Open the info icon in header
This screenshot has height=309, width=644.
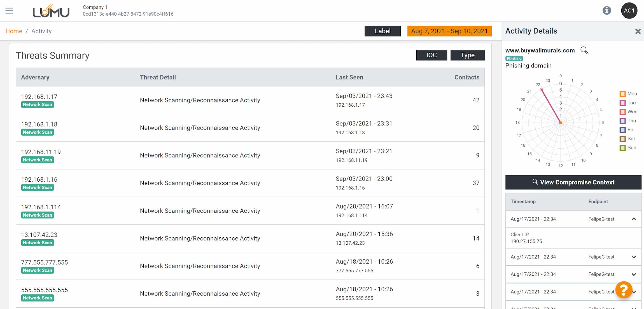(606, 11)
